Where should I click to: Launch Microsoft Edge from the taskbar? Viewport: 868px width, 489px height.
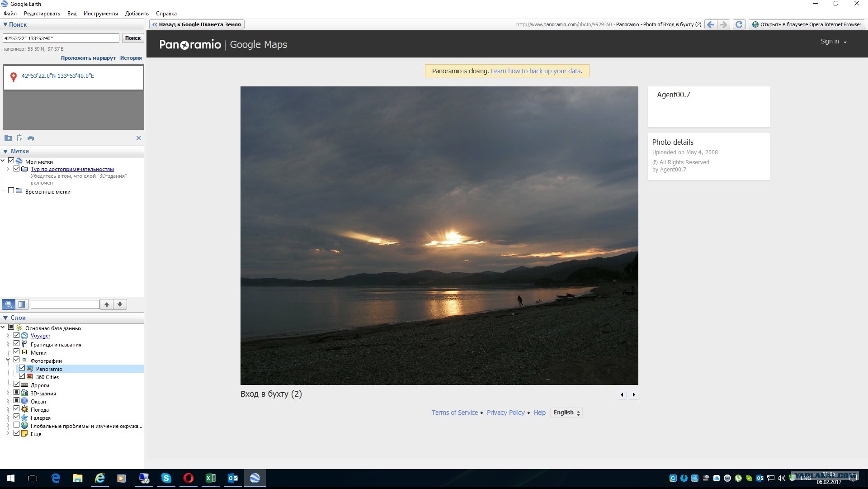[56, 478]
